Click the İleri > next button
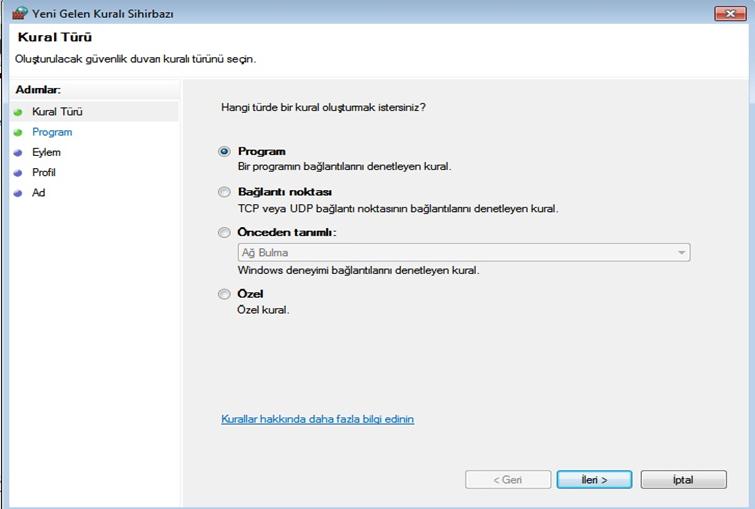This screenshot has width=755, height=509. pyautogui.click(x=594, y=480)
